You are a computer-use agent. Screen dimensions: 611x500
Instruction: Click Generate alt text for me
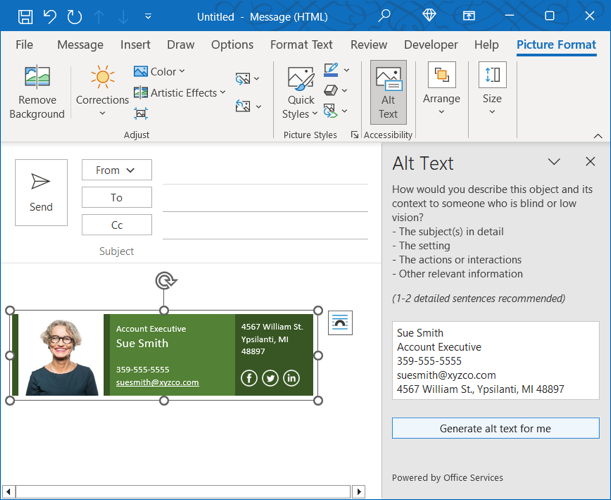coord(495,428)
